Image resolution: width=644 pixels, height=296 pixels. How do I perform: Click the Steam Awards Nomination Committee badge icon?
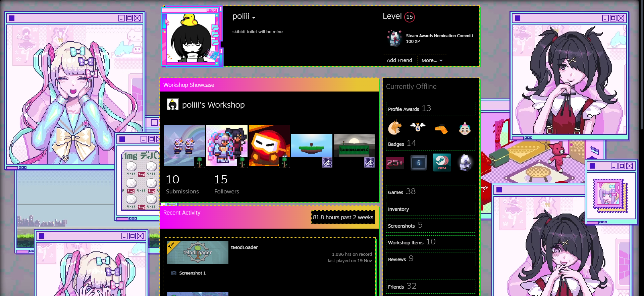394,39
